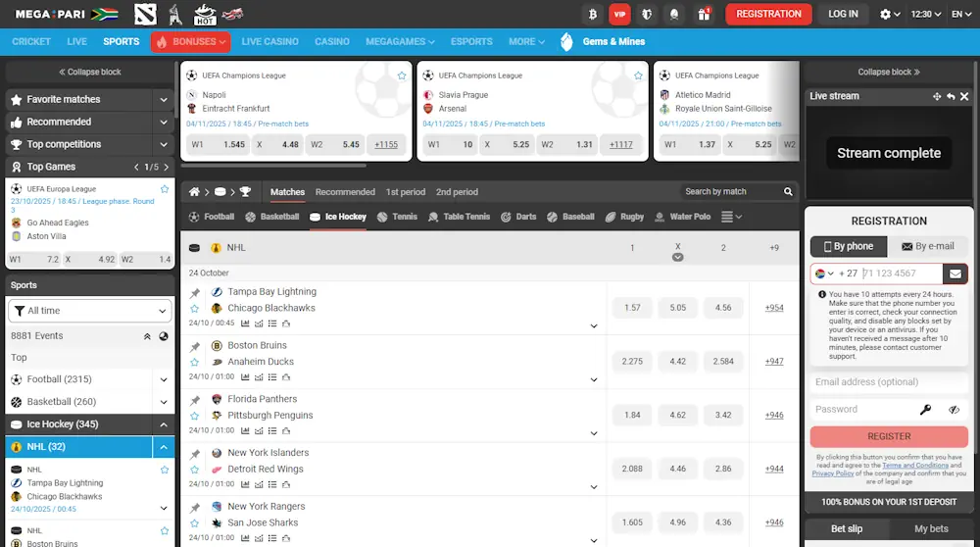Switch to the Recommended tab
This screenshot has height=547, width=980.
pos(345,192)
